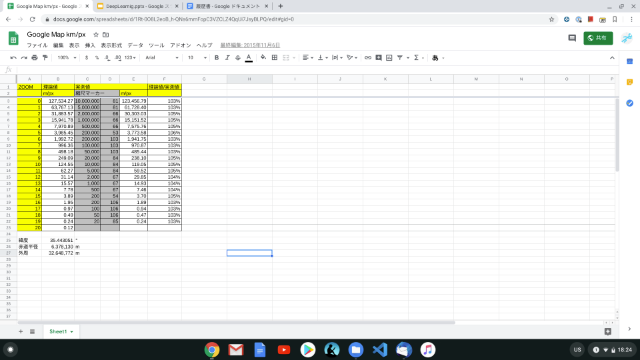
Task: Select the paint format roller icon
Action: pyautogui.click(x=45, y=58)
